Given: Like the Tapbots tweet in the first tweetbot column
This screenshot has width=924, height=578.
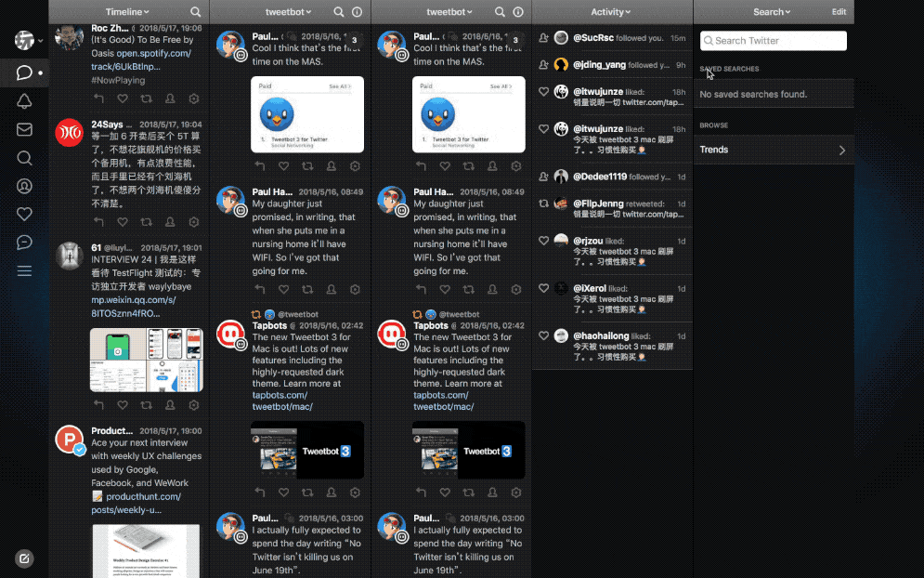Looking at the screenshot, I should 283,492.
